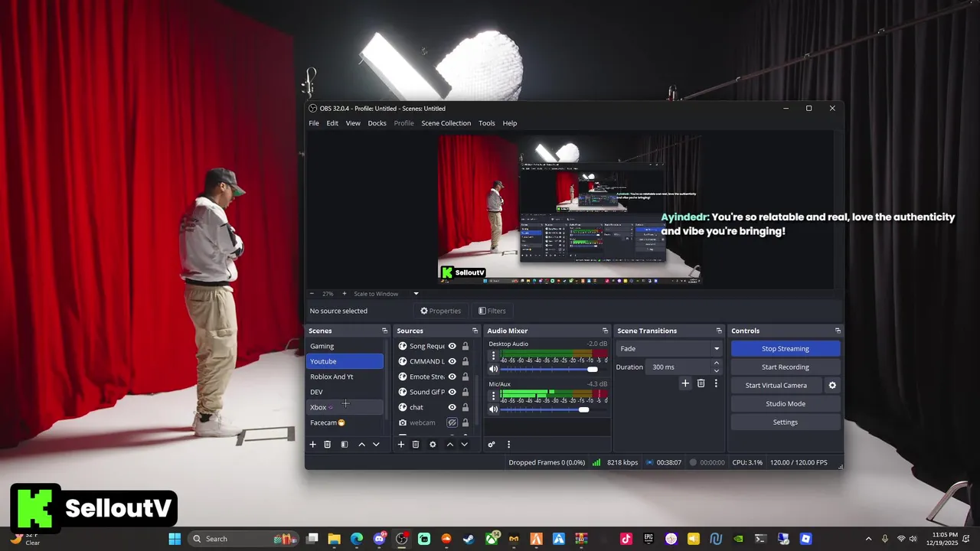This screenshot has width=980, height=551.
Task: Hide the Emote Stream source eye
Action: [452, 377]
